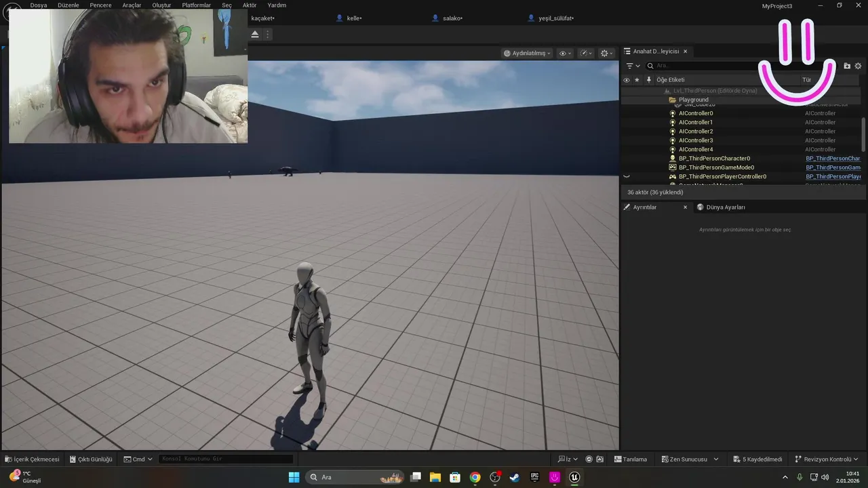Toggle visibility column header eye
868x488 pixels.
point(627,80)
